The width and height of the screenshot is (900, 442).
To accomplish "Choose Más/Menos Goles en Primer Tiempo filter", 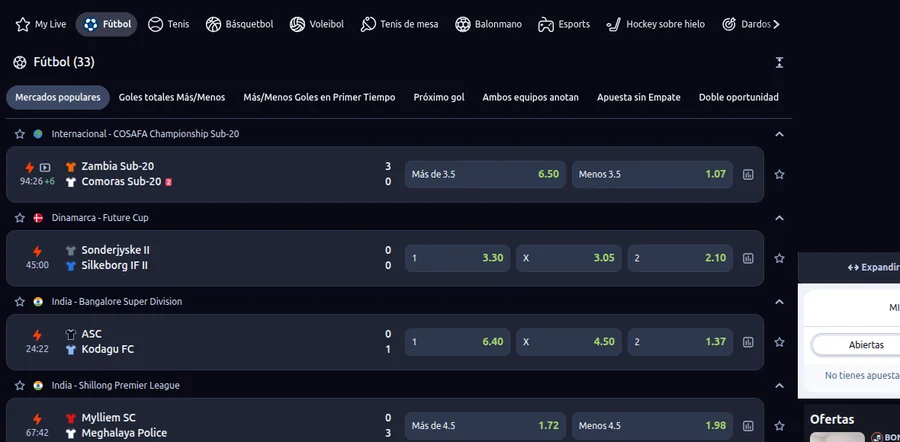I will 319,98.
